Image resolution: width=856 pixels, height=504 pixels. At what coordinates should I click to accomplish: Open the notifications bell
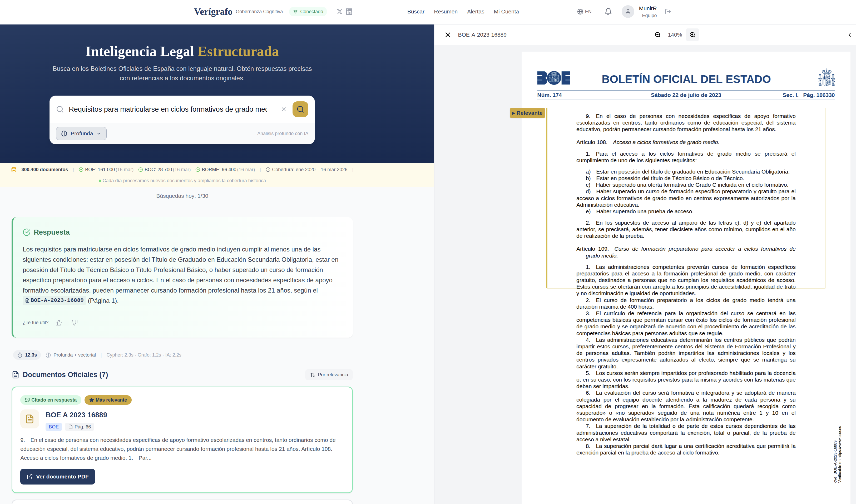[608, 11]
